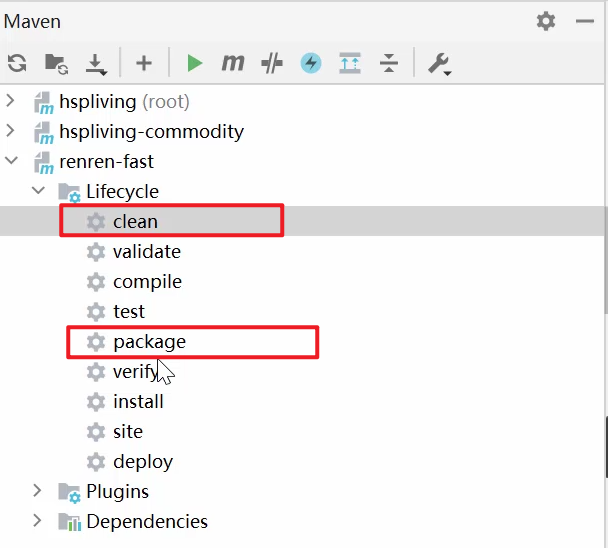Open Maven settings wrench dropdown
Image resolution: width=608 pixels, height=548 pixels.
click(439, 64)
